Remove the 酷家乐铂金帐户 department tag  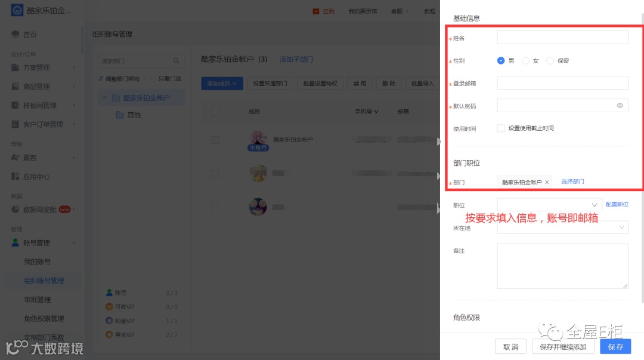[x=547, y=182]
